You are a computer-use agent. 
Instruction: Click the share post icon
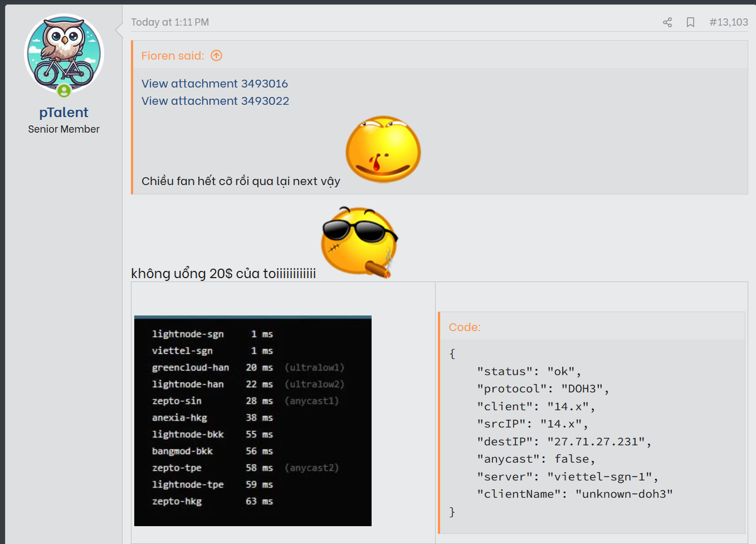pos(667,22)
